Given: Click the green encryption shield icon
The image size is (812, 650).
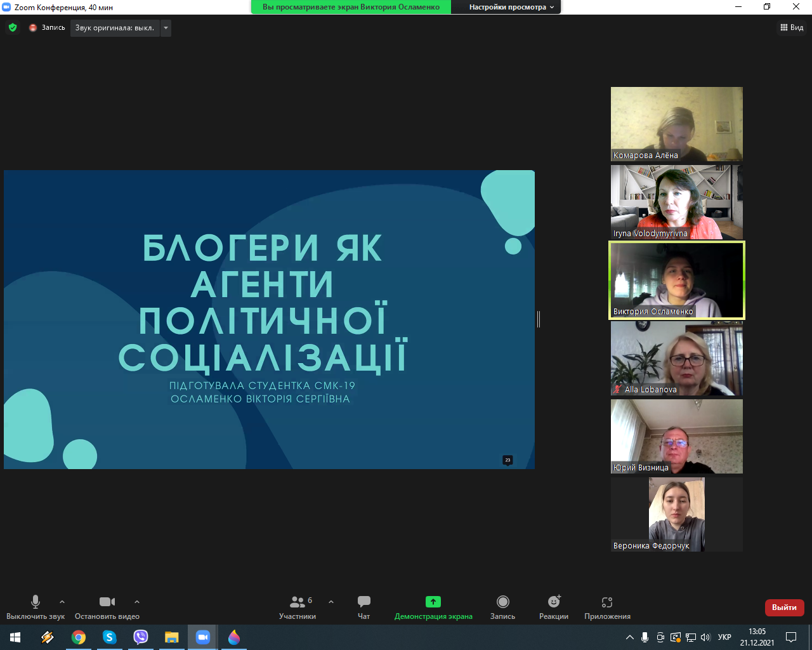Looking at the screenshot, I should click(x=13, y=28).
